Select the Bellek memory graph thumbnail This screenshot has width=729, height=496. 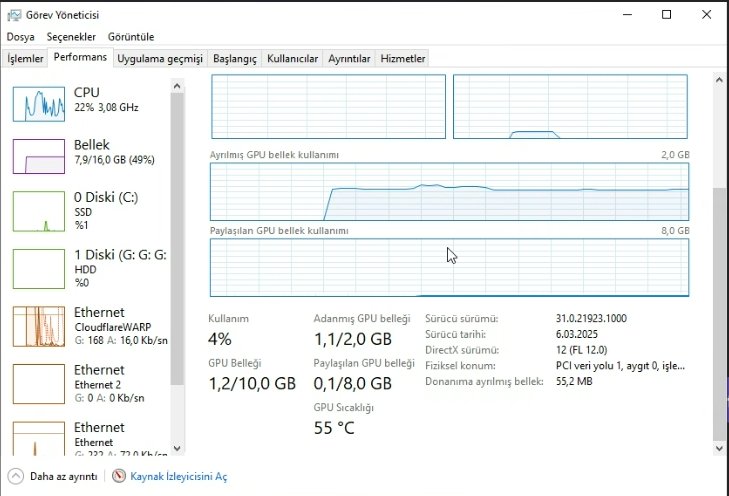coord(39,157)
